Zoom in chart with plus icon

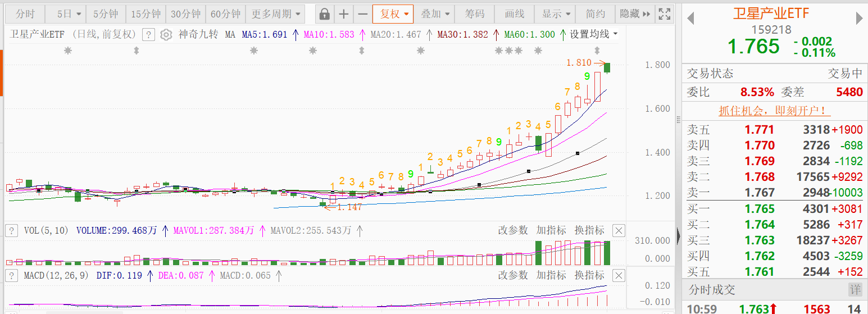[344, 14]
